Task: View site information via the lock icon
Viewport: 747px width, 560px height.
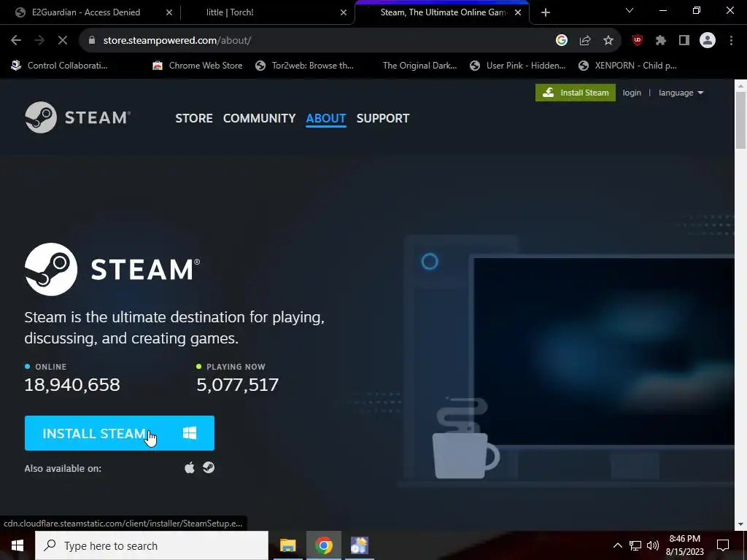Action: point(92,41)
